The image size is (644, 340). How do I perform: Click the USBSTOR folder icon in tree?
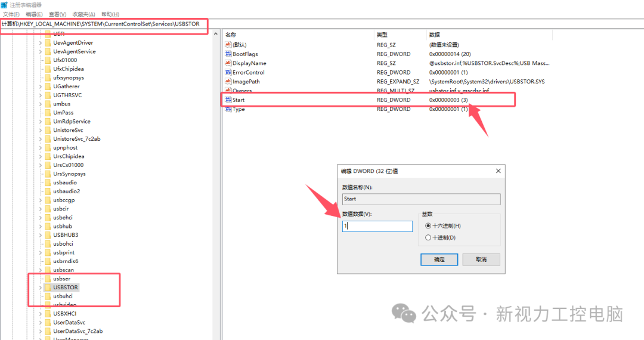[48, 288]
